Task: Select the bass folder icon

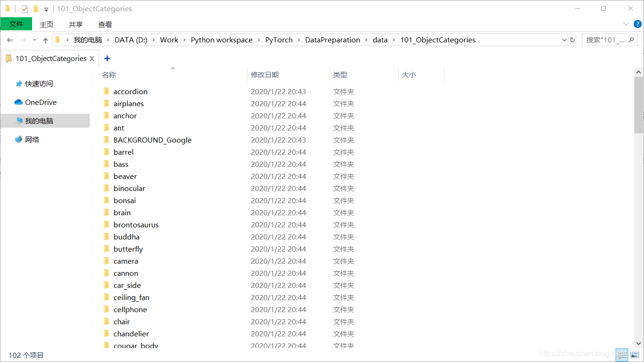Action: click(107, 164)
